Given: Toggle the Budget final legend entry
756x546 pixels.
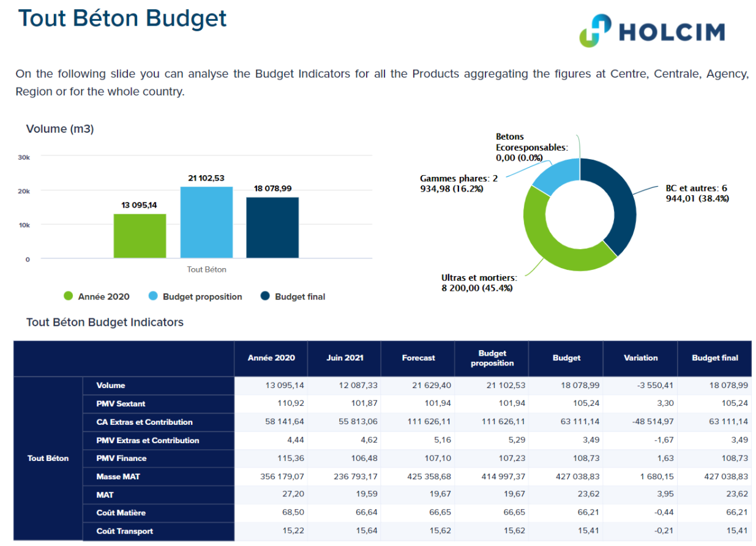Looking at the screenshot, I should tap(293, 296).
